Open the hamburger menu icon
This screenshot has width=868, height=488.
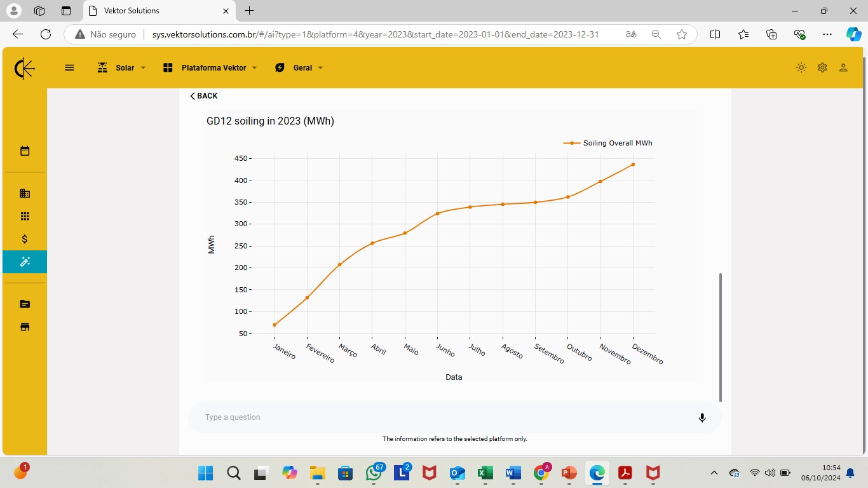[x=70, y=67]
